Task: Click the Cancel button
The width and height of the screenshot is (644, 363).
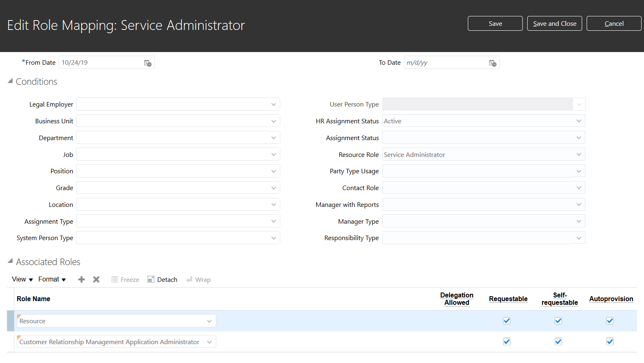Action: (614, 23)
